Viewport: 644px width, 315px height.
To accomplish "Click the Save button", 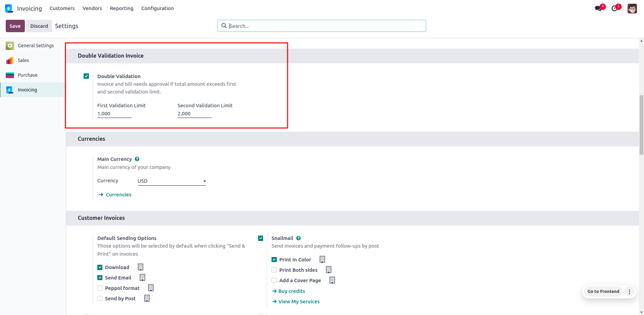I will pos(15,26).
